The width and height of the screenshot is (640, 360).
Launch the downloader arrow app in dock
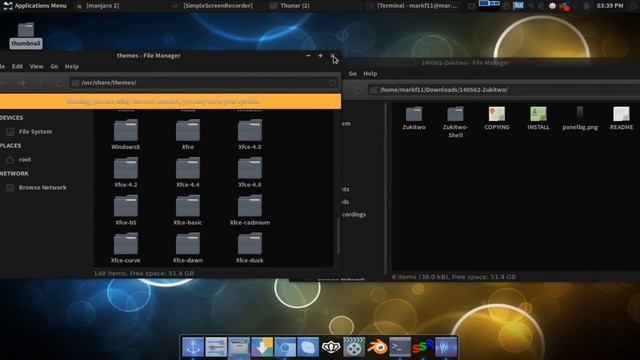262,347
